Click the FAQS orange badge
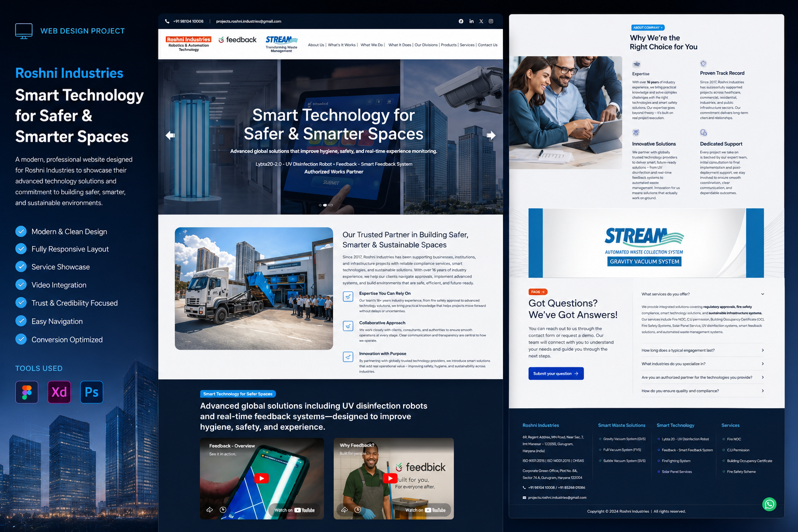This screenshot has height=532, width=798. pos(538,292)
